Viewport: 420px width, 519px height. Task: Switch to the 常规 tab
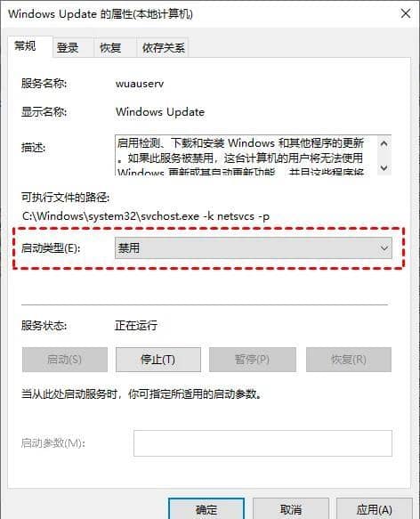(x=25, y=46)
